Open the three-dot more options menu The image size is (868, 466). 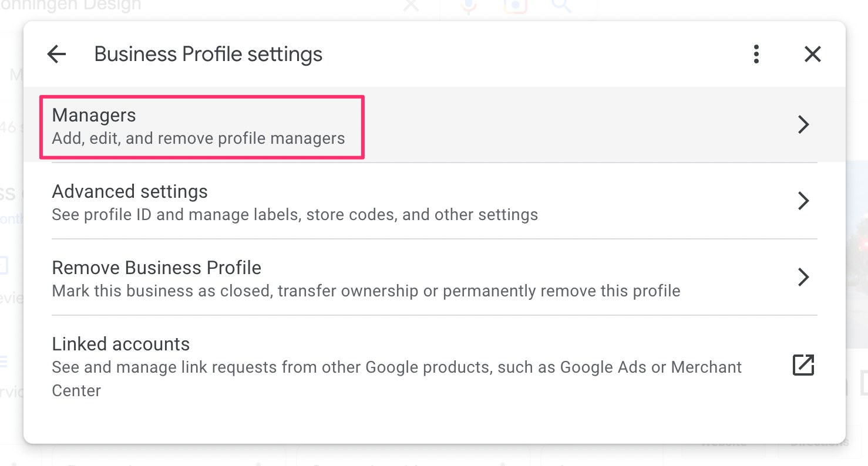tap(756, 55)
